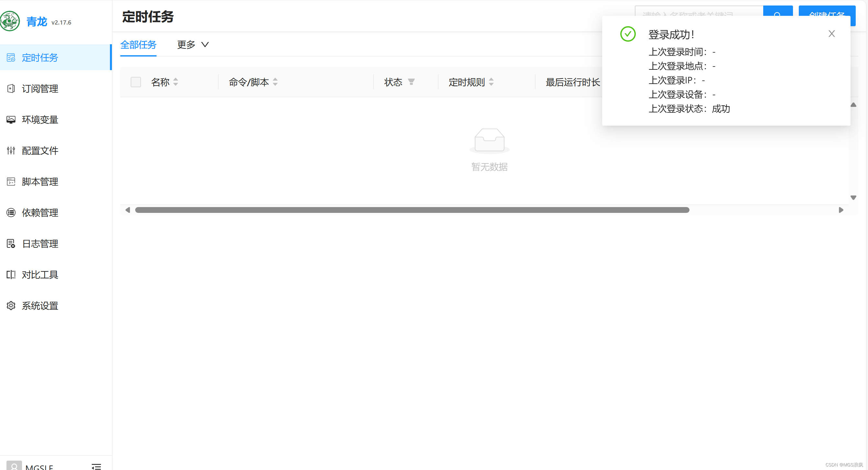Viewport: 868px width, 470px height.
Task: Dismiss the 登录成功 notification
Action: 831,34
